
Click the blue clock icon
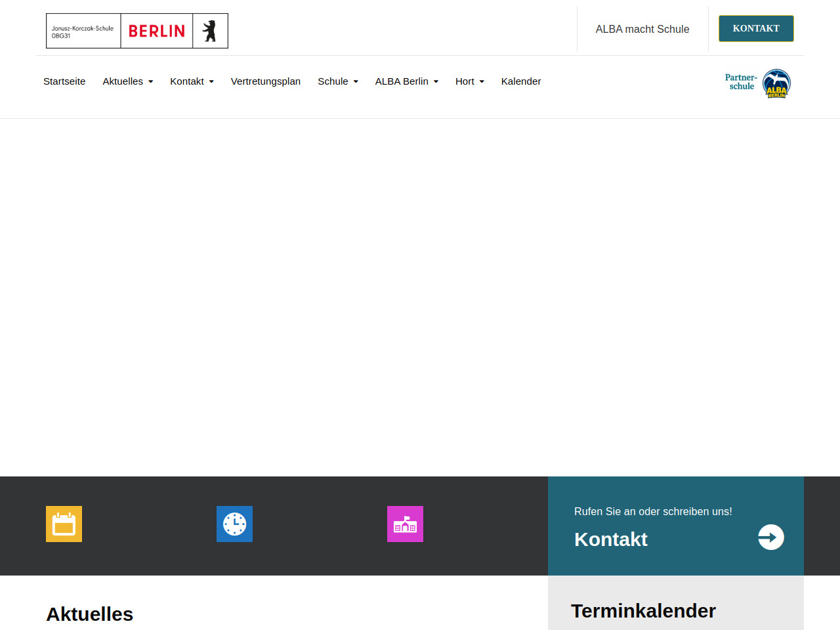(234, 524)
